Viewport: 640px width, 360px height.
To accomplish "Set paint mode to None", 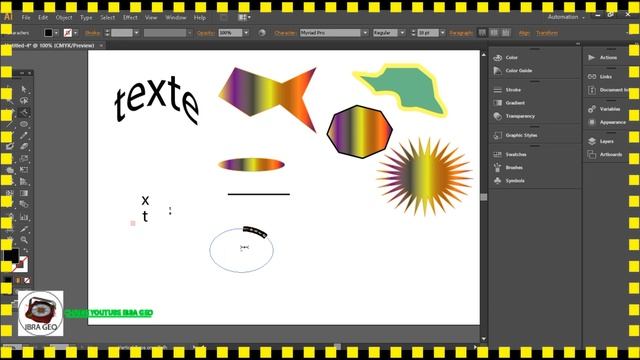I will 27,280.
